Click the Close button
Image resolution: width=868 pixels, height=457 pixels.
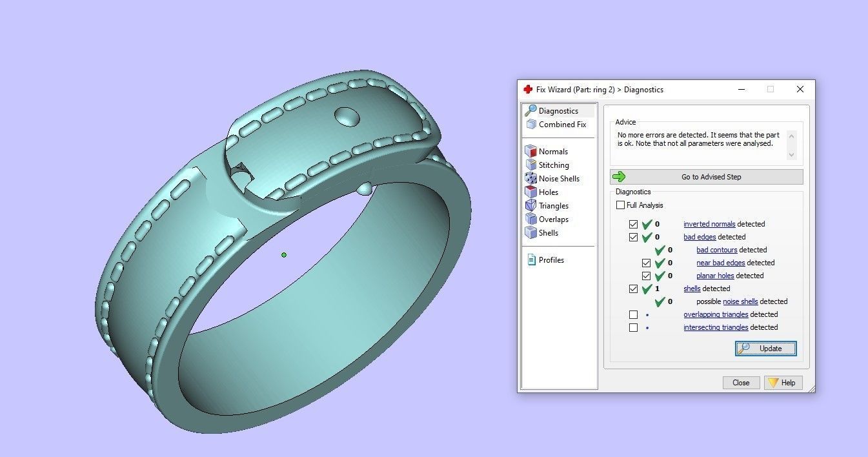click(x=741, y=383)
